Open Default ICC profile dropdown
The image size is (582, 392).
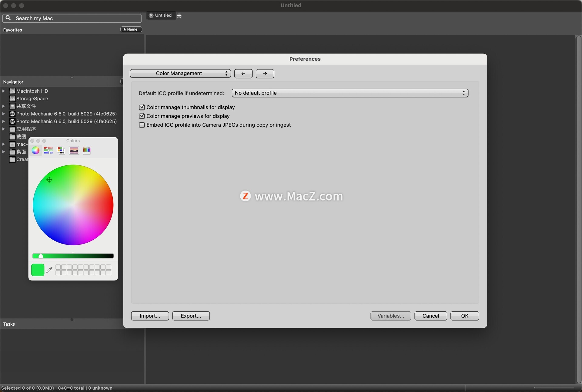coord(350,93)
